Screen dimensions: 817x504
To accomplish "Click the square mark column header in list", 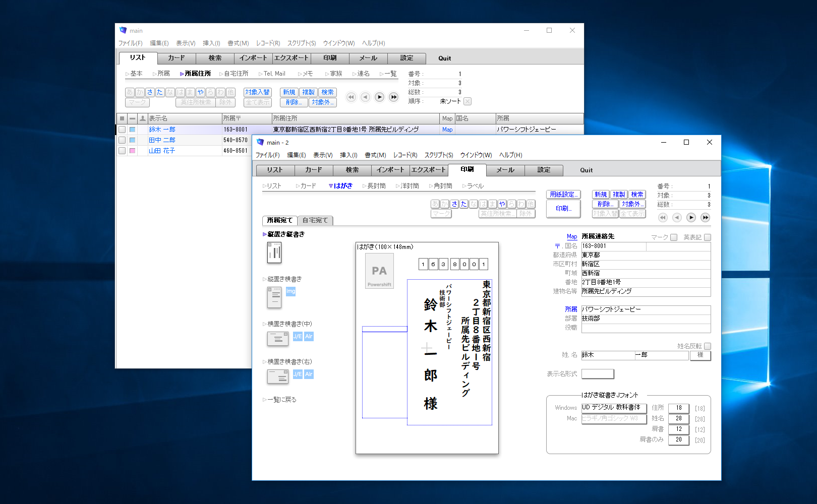I will [122, 118].
